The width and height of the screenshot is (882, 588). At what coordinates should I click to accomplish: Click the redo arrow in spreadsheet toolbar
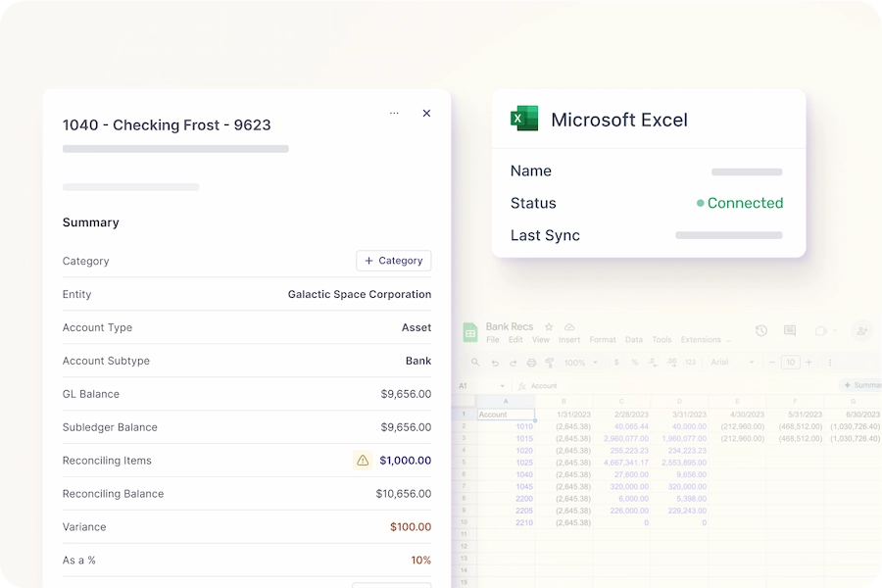point(513,363)
